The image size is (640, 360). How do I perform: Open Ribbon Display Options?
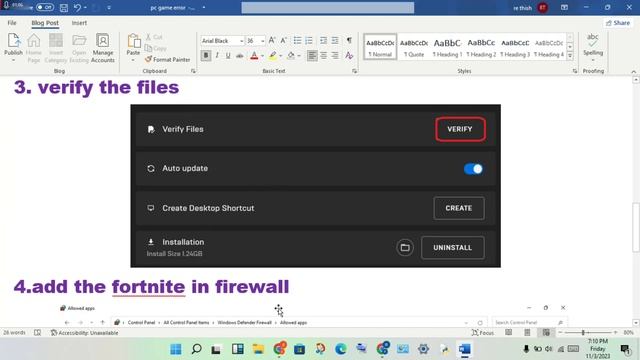tap(564, 7)
